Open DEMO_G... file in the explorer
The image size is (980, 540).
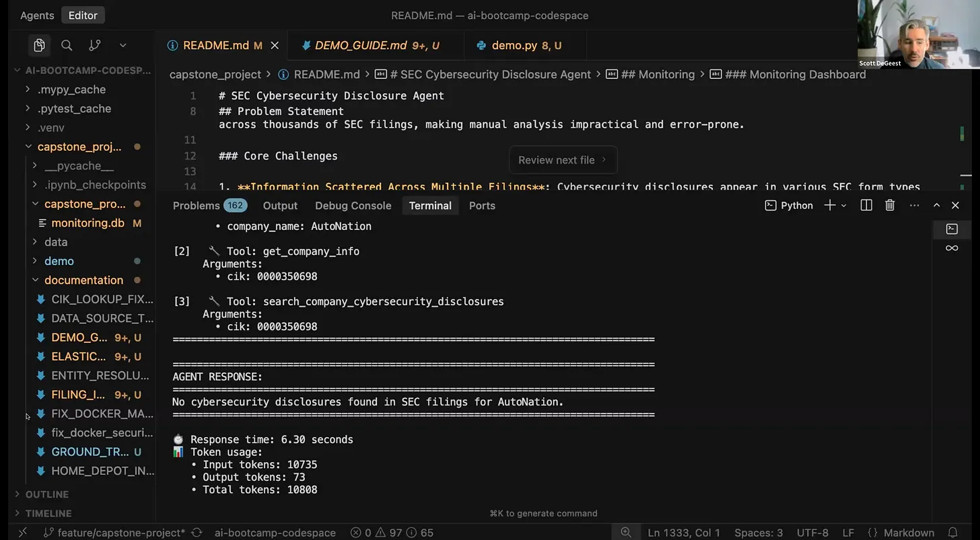coord(79,337)
